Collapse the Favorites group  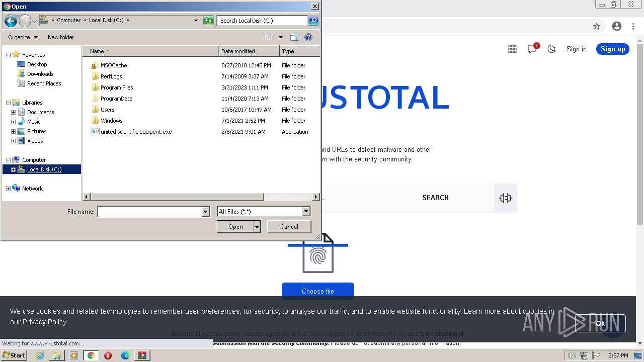click(8, 55)
